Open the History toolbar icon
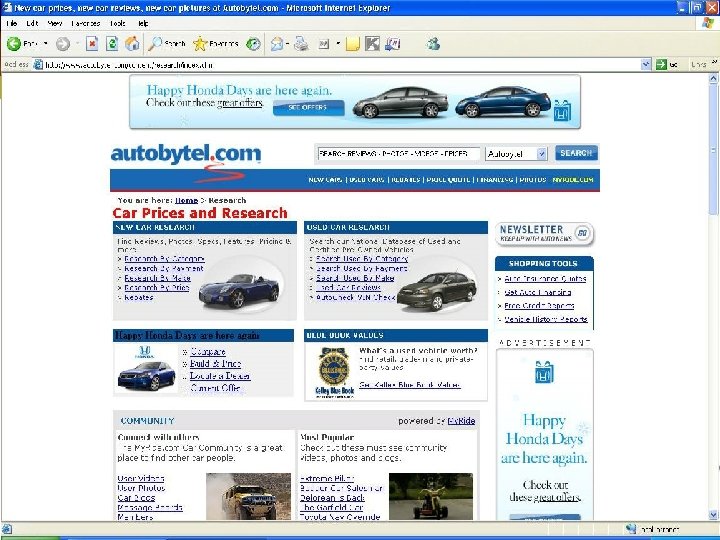Screen dimensions: 720x540 tap(253, 44)
